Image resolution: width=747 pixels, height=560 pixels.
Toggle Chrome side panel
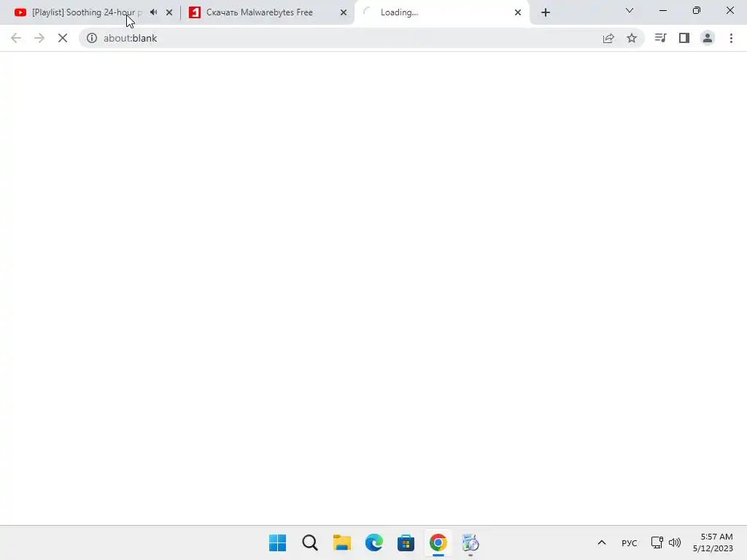(684, 38)
